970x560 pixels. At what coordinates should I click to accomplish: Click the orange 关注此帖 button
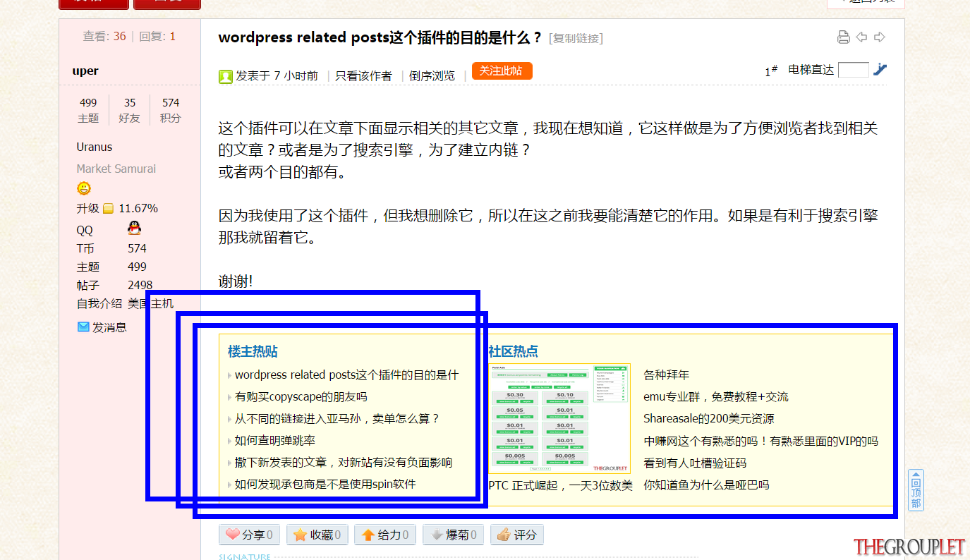pyautogui.click(x=502, y=71)
